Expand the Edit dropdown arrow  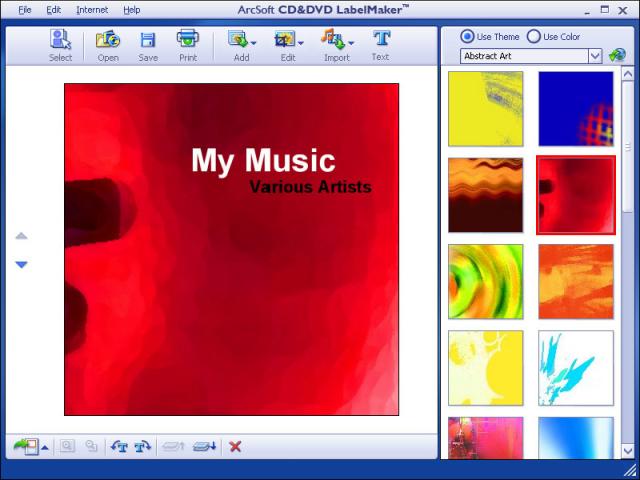(x=301, y=43)
